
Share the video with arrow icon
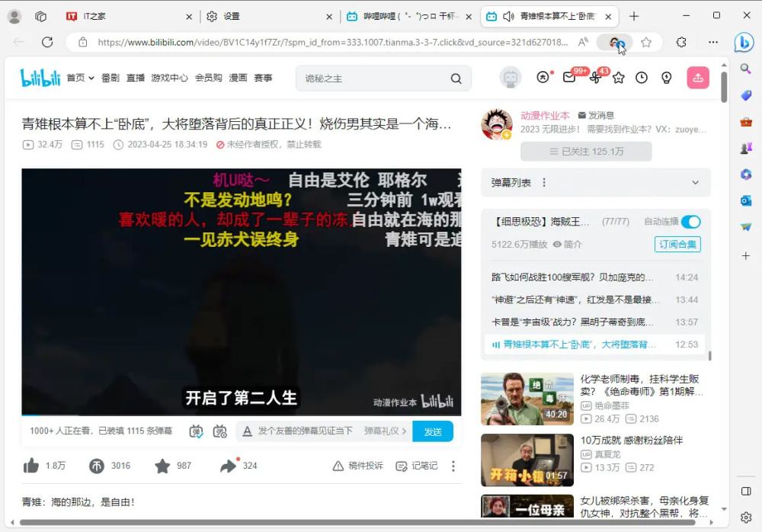coord(227,466)
